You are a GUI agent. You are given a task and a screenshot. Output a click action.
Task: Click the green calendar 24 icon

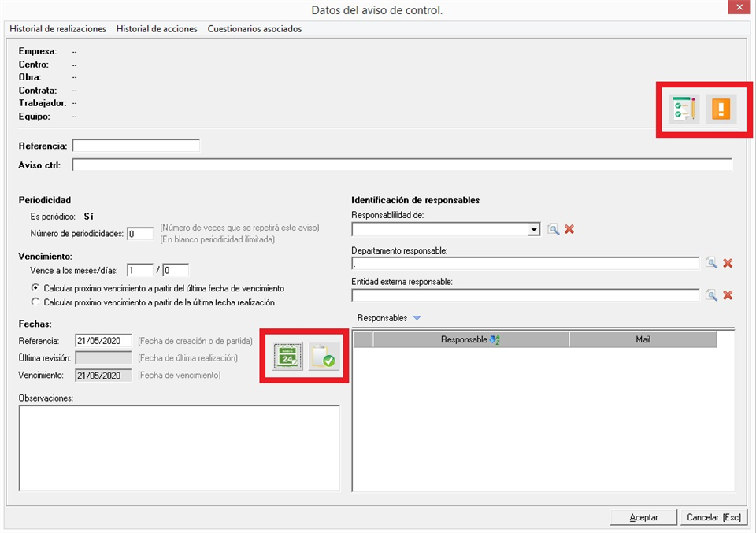click(287, 357)
